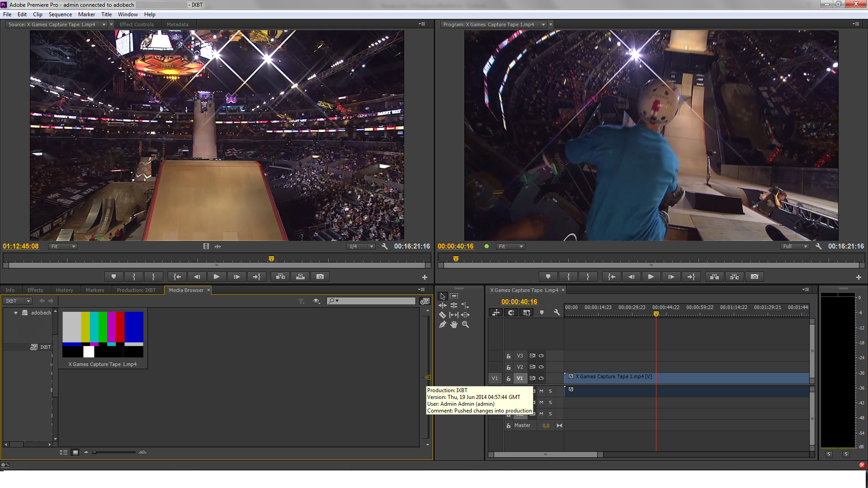Click Export Frame camera in Program monitor
The image size is (868, 488).
click(x=755, y=277)
